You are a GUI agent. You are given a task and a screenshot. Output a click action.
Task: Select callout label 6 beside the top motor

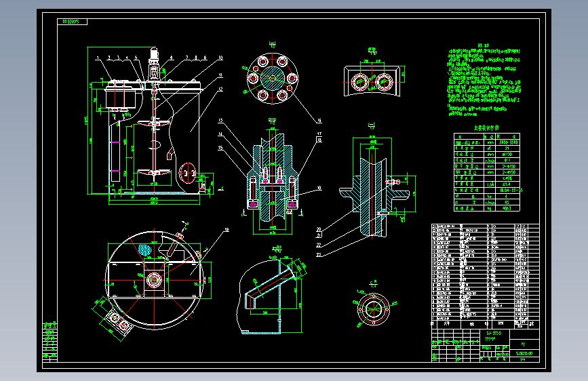pos(172,58)
